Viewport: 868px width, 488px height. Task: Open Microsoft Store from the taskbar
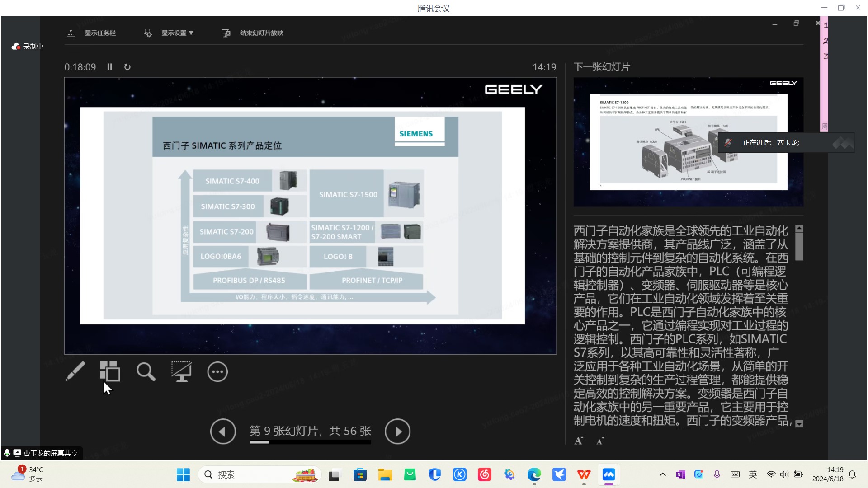(x=360, y=474)
